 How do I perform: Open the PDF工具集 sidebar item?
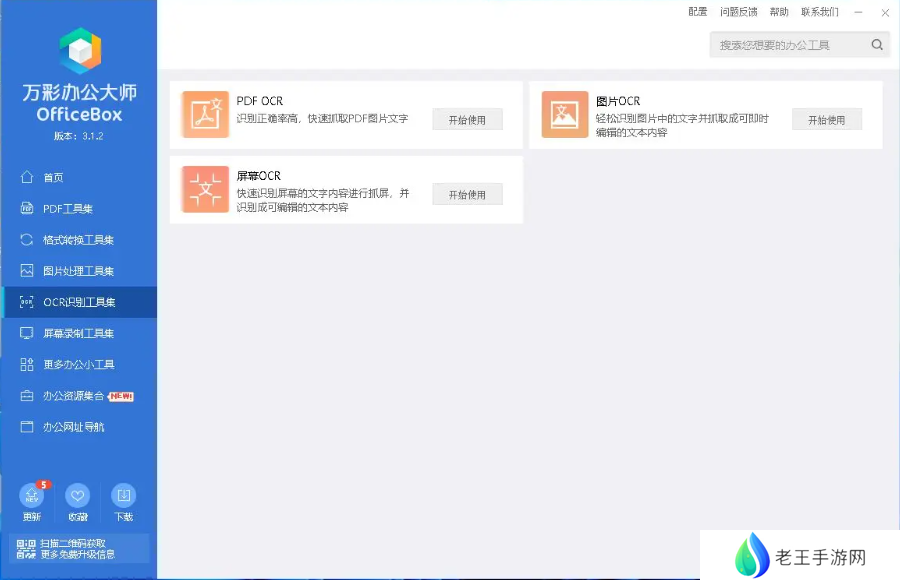[x=67, y=209]
